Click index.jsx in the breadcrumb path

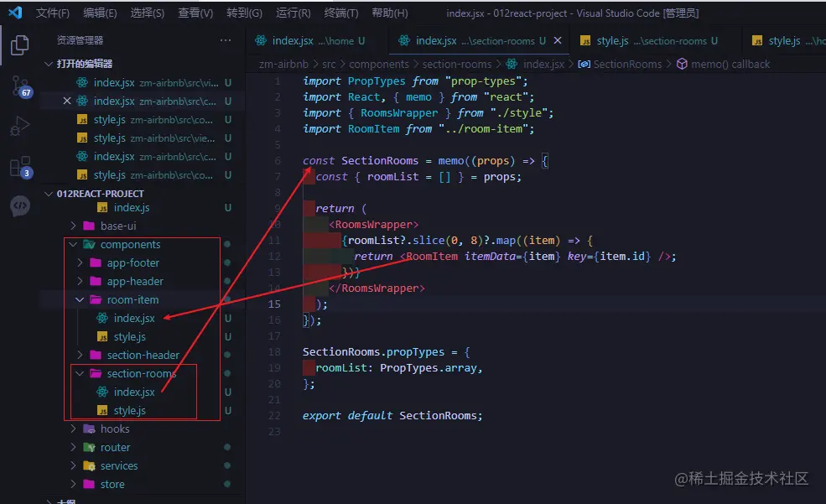pyautogui.click(x=543, y=65)
